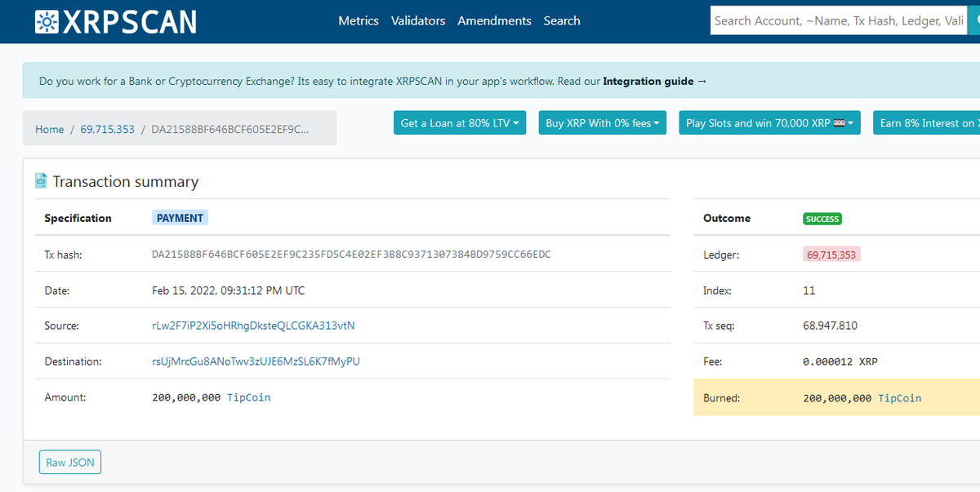Viewport: 980px width, 492px height.
Task: Open source account rLw2F7iP2Xi5oHRhgDksteQLCGKA313vtN
Action: pyautogui.click(x=253, y=326)
